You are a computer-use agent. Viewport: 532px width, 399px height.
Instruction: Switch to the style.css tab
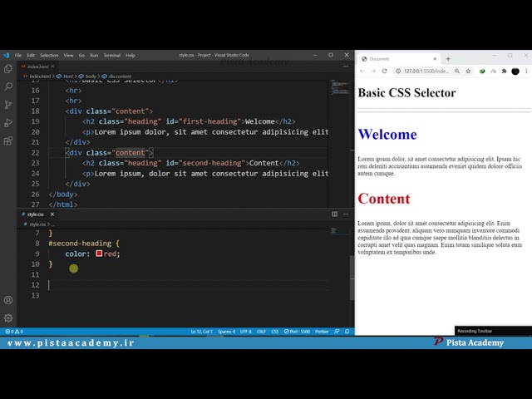(x=35, y=214)
